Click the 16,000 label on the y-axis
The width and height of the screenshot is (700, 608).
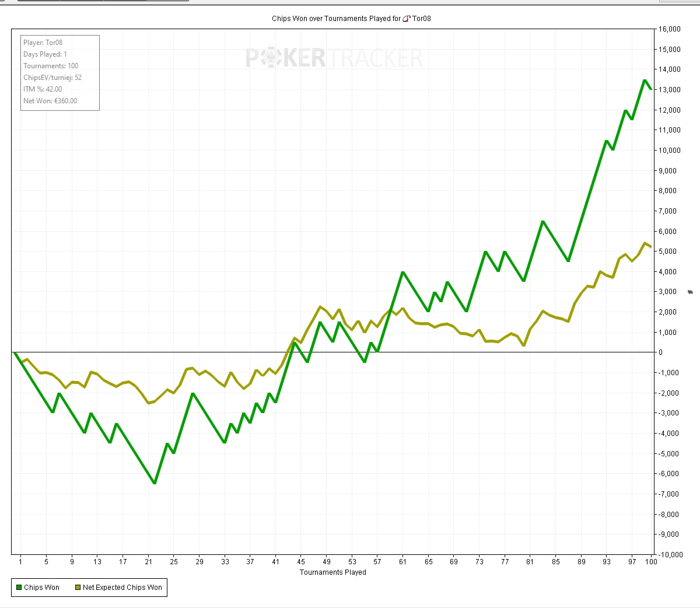[670, 29]
